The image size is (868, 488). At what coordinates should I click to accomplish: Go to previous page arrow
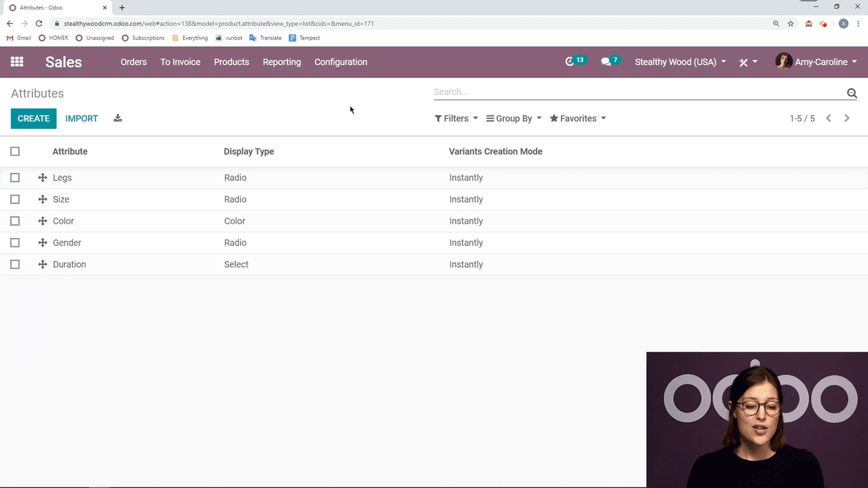(x=829, y=118)
